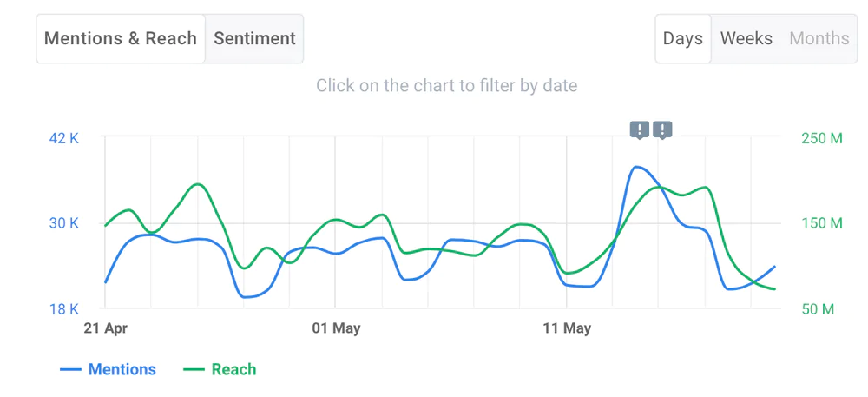Switch chart grouping to Weeks
Screen dimensions: 868x397
[746, 38]
